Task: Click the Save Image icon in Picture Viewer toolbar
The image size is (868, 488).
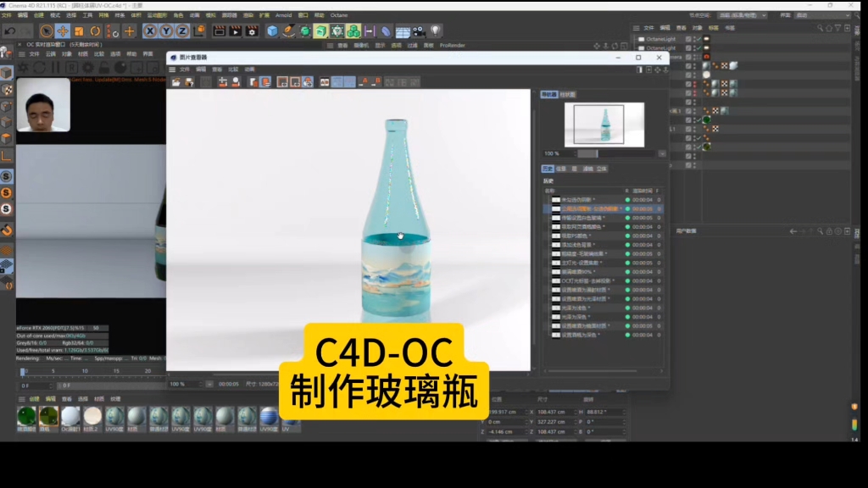Action: [188, 81]
